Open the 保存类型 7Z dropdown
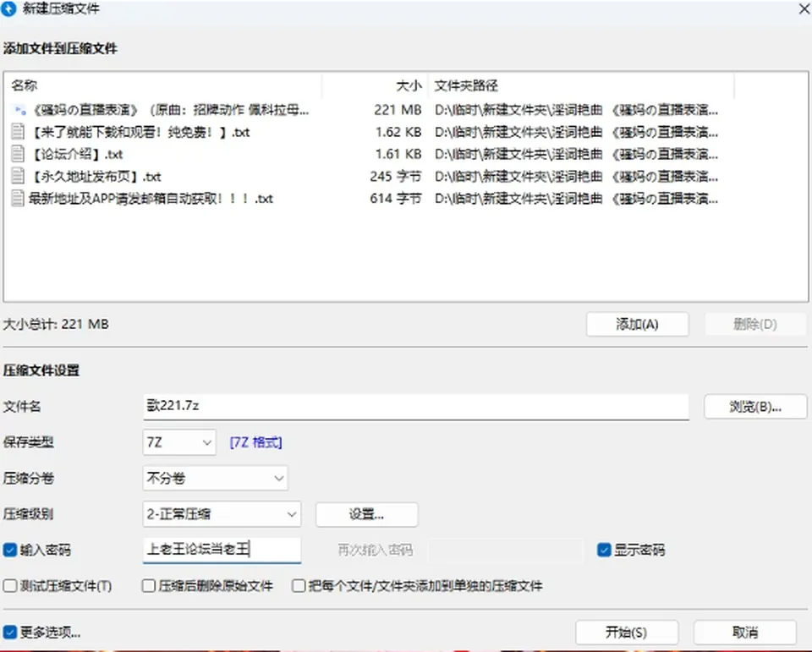The width and height of the screenshot is (812, 652). tap(179, 442)
